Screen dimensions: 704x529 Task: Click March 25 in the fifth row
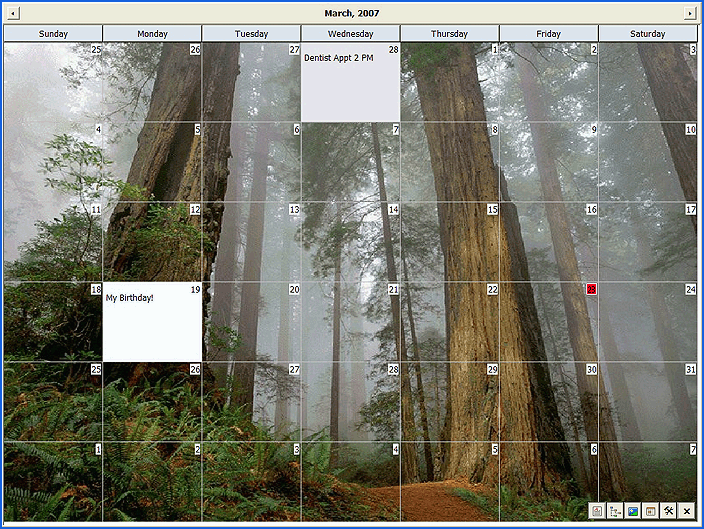pos(96,370)
